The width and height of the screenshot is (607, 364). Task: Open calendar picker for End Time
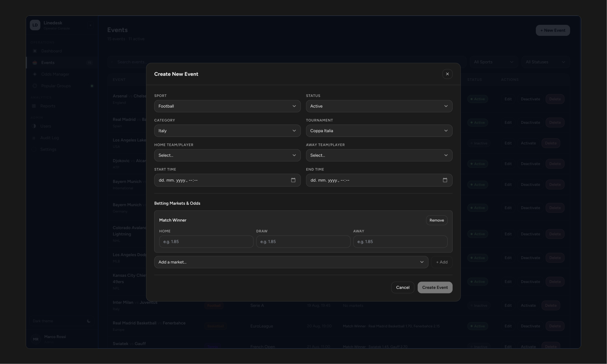(x=445, y=180)
